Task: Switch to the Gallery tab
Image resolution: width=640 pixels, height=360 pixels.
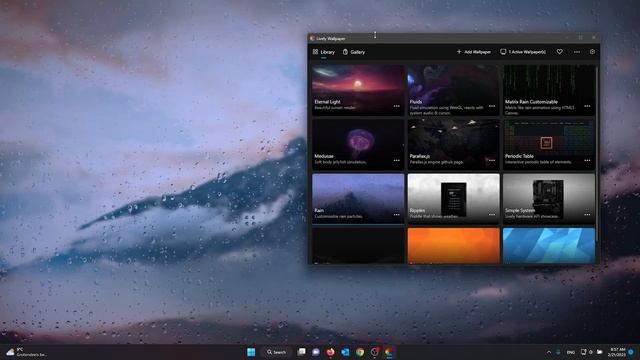Action: click(x=354, y=52)
